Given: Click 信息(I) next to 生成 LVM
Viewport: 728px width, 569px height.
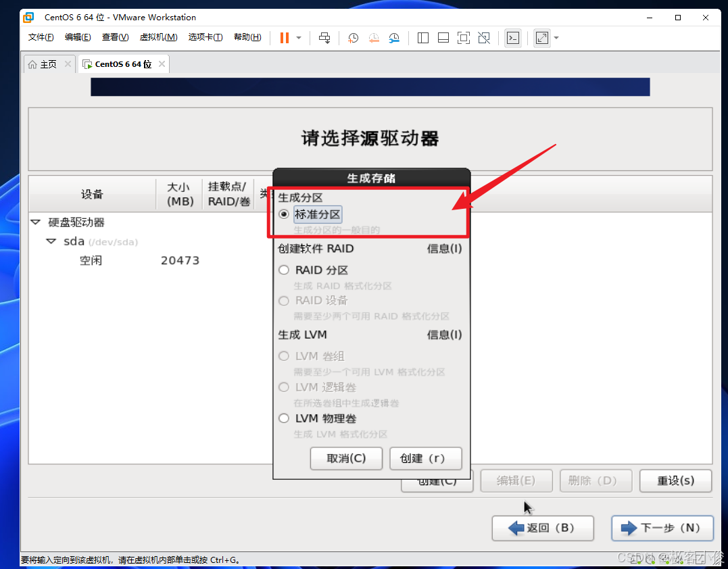Looking at the screenshot, I should 444,335.
